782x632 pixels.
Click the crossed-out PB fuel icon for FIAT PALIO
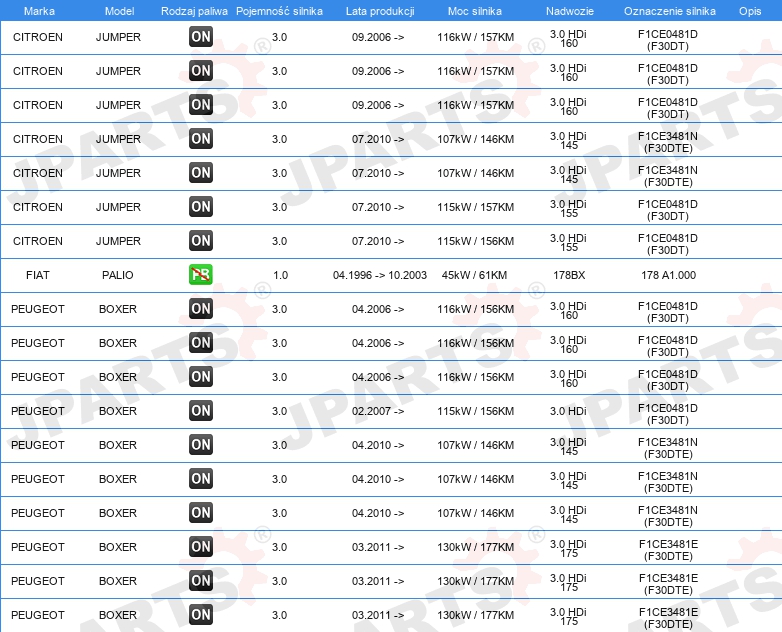tap(200, 275)
